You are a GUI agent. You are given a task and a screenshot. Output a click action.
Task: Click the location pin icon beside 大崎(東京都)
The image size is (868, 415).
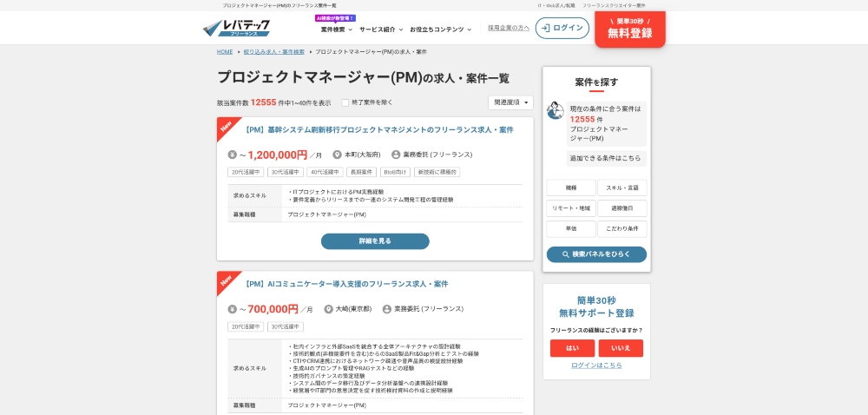click(329, 309)
